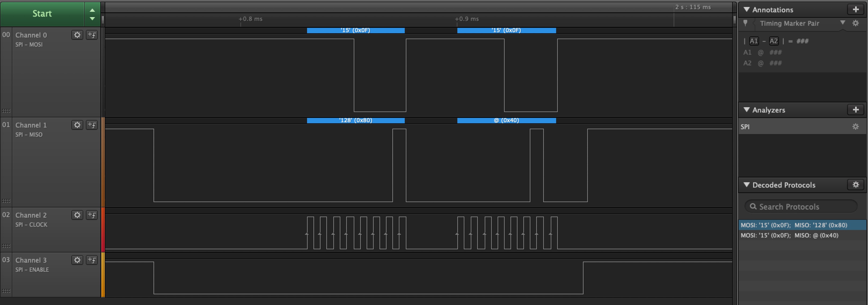Select the A2 timing marker
This screenshot has width=868, height=305.
coord(774,41)
